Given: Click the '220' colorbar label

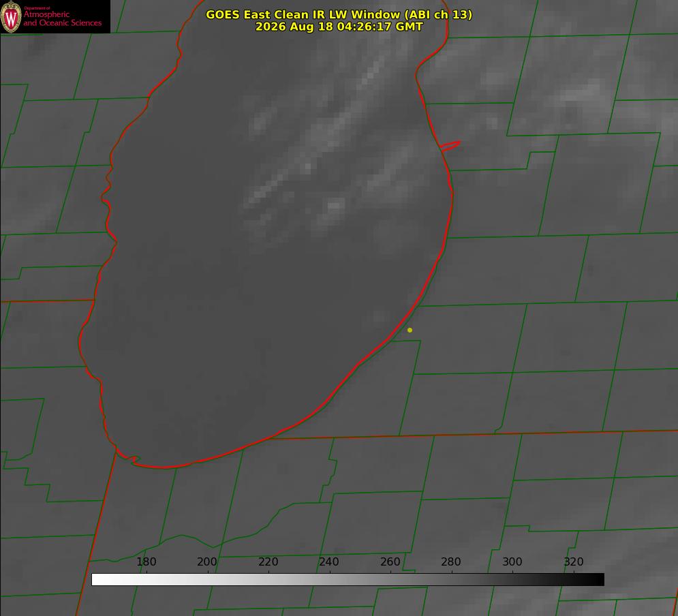Looking at the screenshot, I should coord(268,561).
